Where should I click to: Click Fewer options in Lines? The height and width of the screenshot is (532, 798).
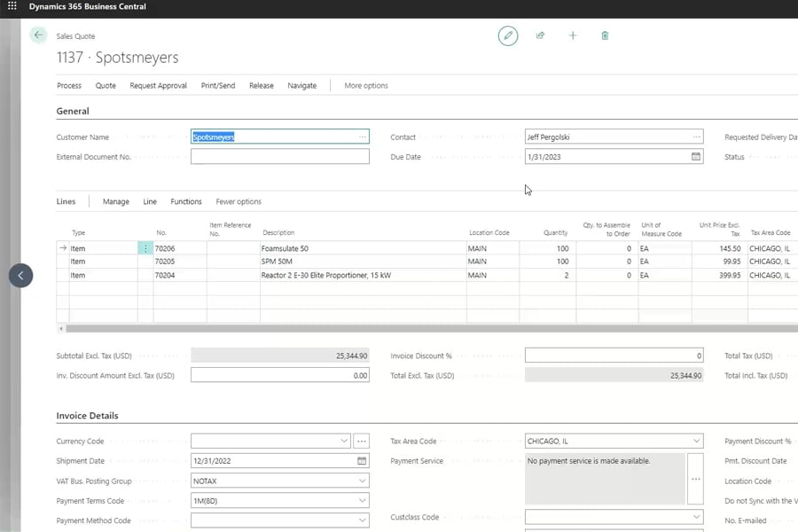[239, 201]
